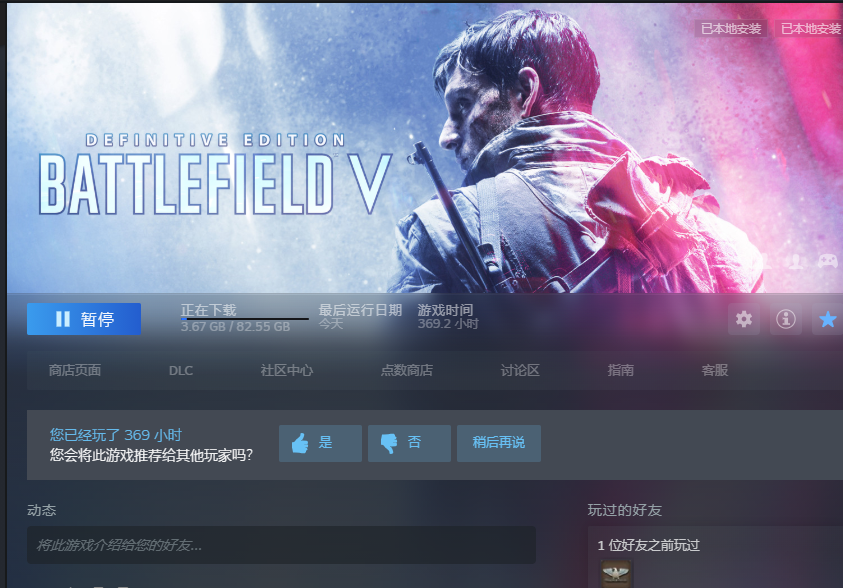
Task: Go to the DLC tab
Action: click(x=181, y=370)
